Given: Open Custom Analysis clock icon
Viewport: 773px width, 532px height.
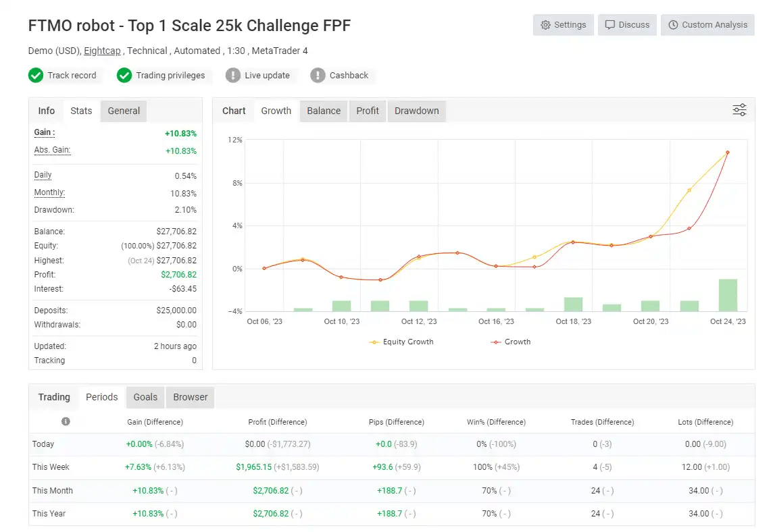Looking at the screenshot, I should pos(673,25).
